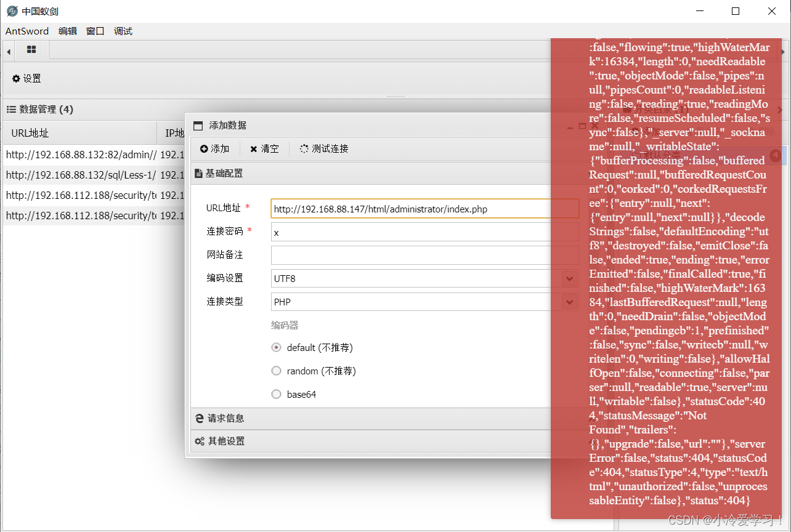This screenshot has width=791, height=532.
Task: Open 设置 with the gear icon
Action: (x=26, y=79)
